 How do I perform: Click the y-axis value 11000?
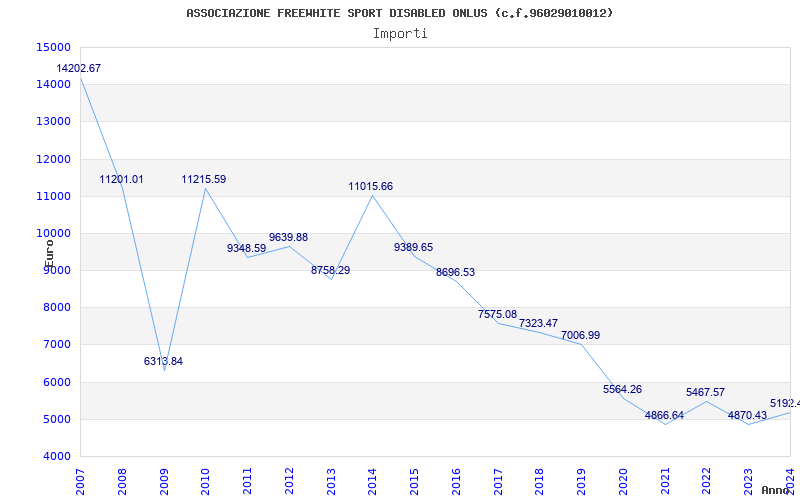click(53, 196)
